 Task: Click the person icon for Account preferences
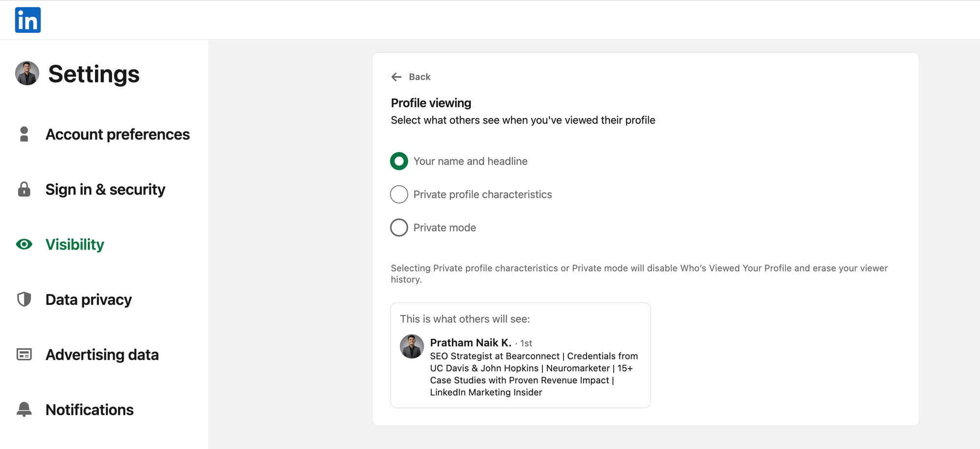24,134
